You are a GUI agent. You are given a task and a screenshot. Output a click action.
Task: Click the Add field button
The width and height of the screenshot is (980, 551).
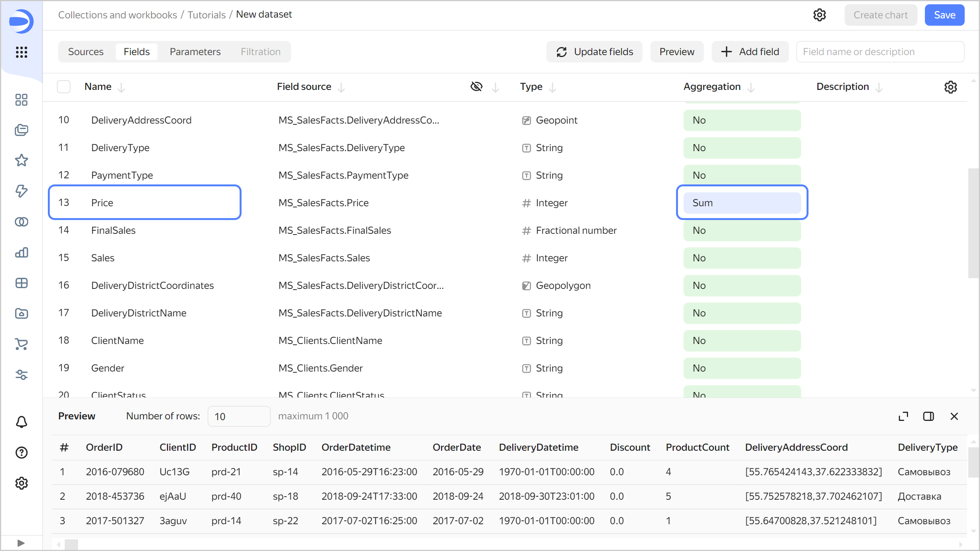point(750,52)
